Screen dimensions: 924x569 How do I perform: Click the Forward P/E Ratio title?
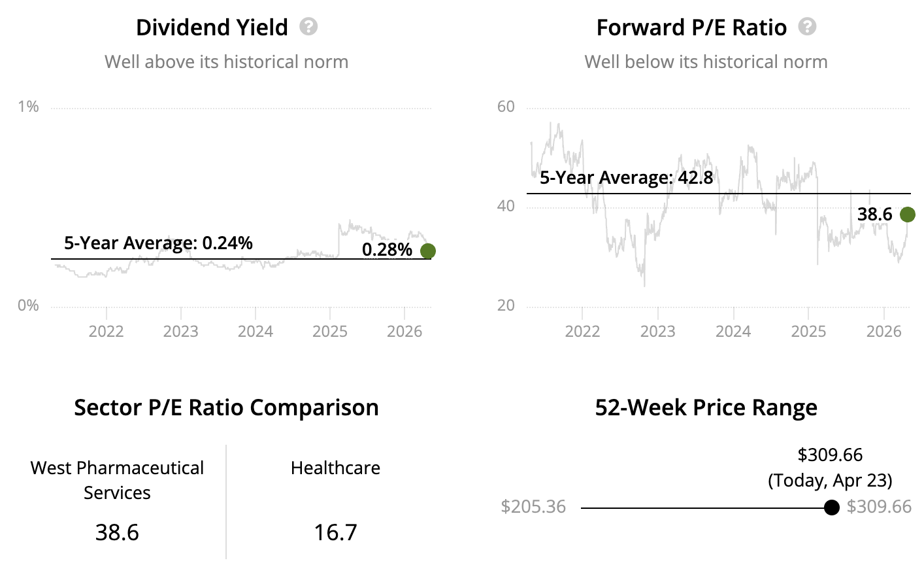(x=691, y=27)
